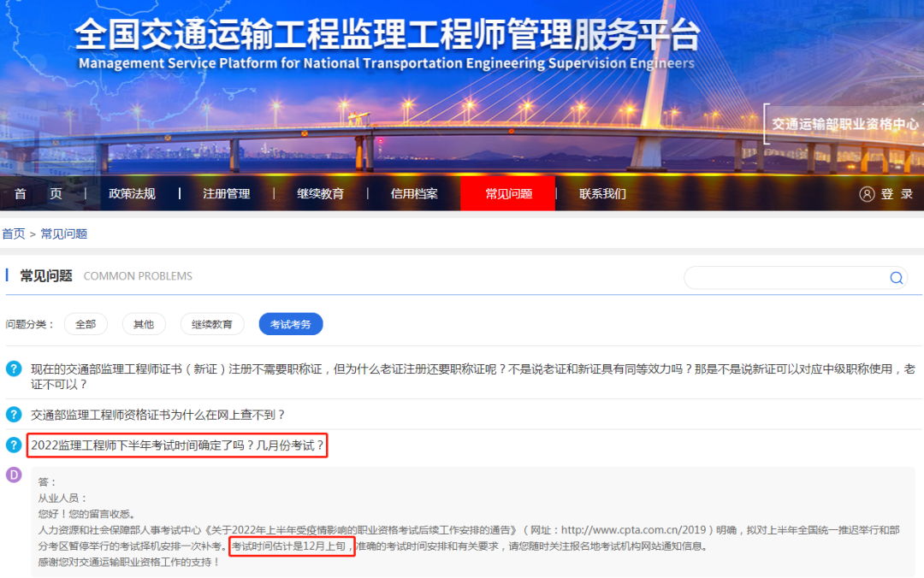
Task: Select 信用档案 in the navigation bar
Action: 414,194
